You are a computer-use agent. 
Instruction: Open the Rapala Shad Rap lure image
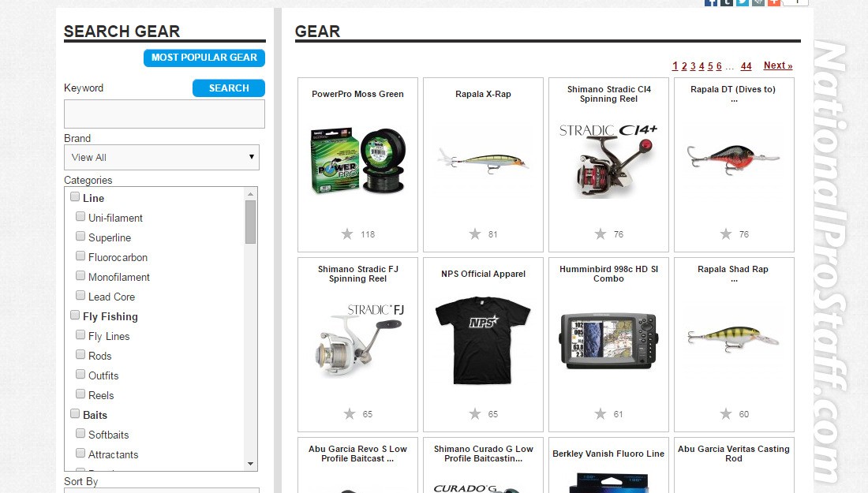click(x=734, y=338)
